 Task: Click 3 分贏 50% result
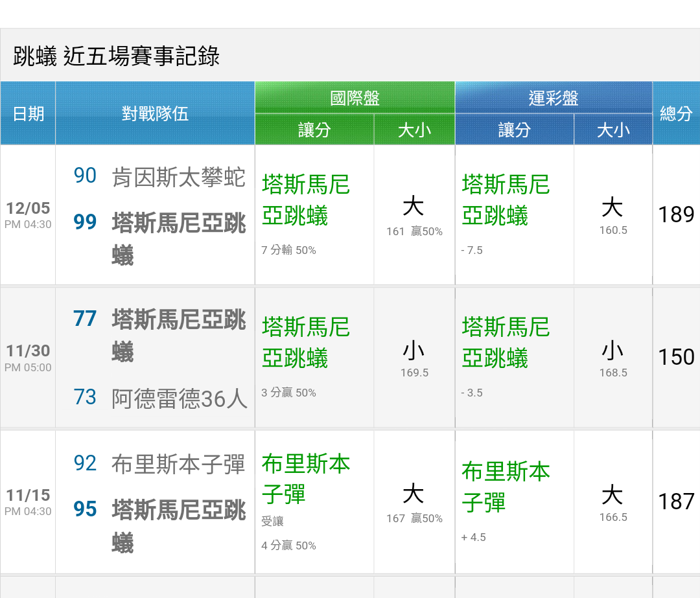(288, 393)
